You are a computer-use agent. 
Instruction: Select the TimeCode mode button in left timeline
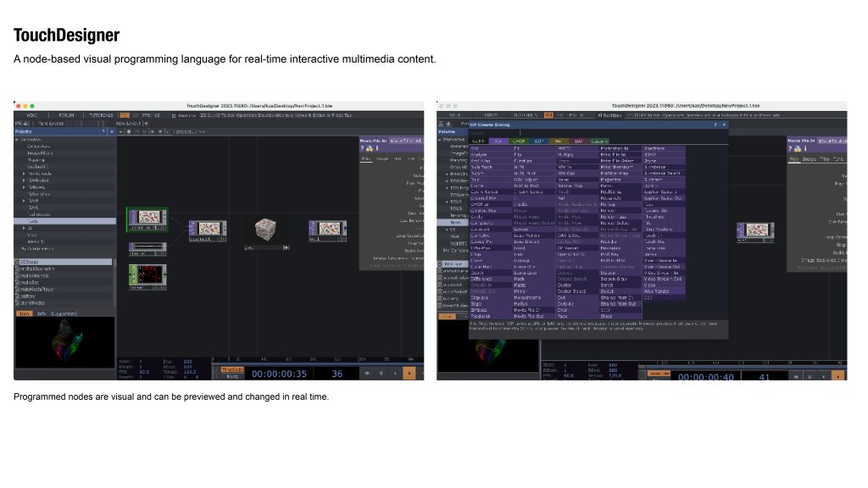tap(232, 369)
